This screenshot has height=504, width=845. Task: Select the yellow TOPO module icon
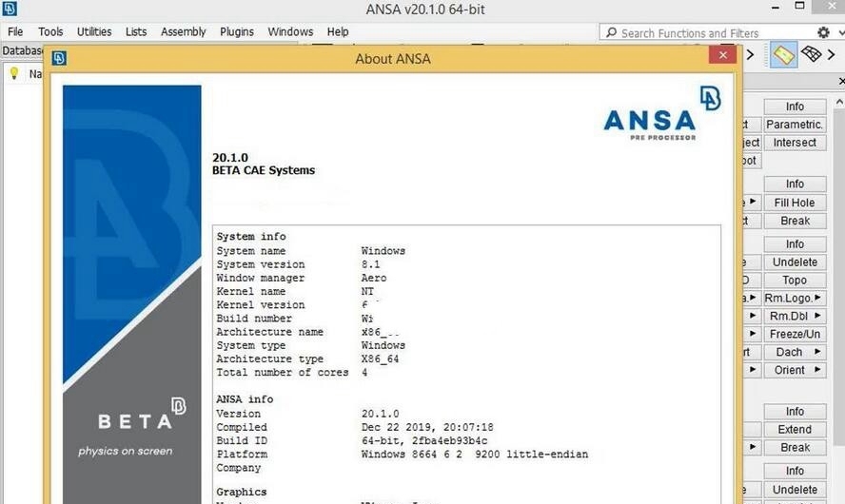tap(783, 54)
